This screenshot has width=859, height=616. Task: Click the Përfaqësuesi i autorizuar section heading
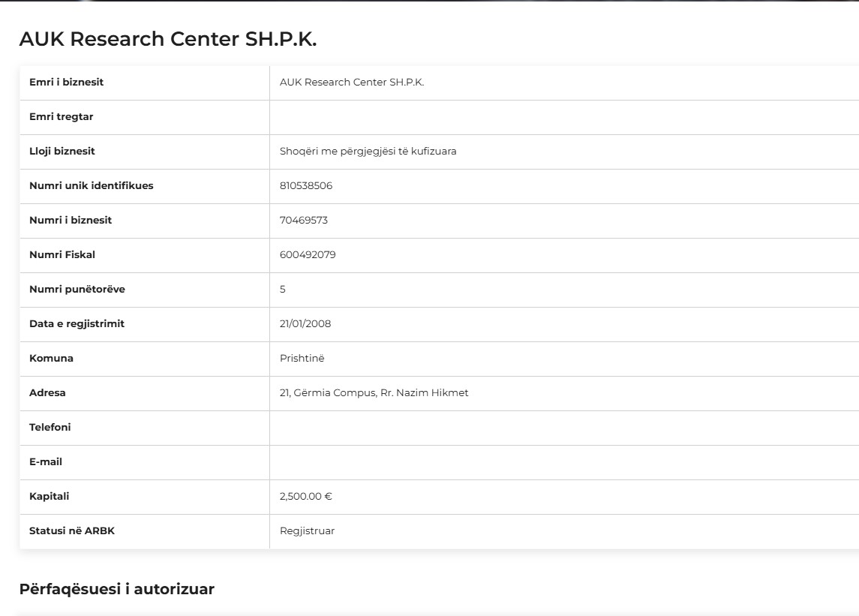(117, 589)
